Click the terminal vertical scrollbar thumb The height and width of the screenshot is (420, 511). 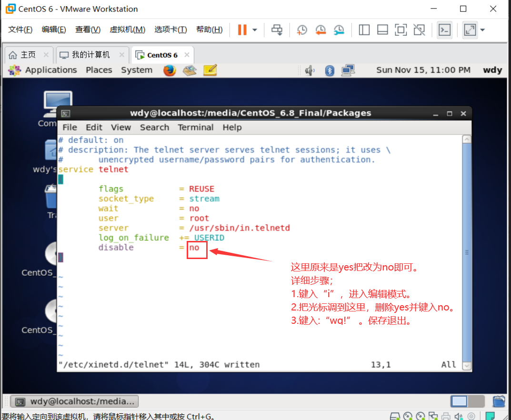click(467, 252)
